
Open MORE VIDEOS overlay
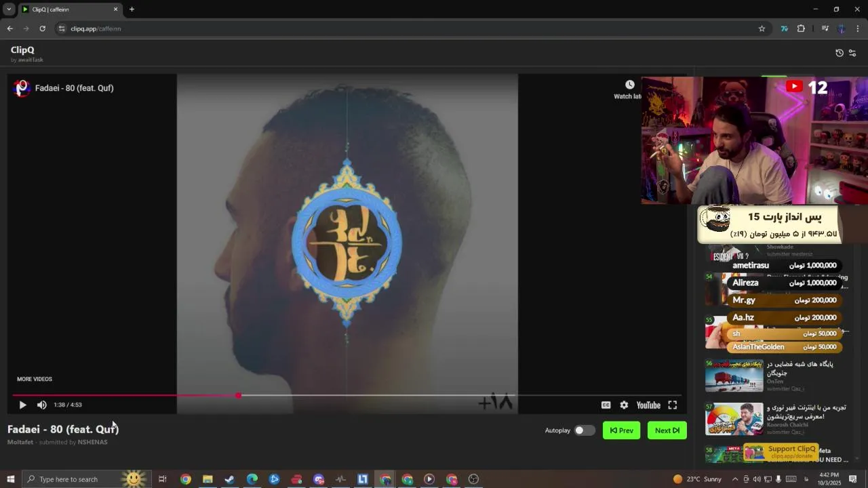tap(35, 379)
